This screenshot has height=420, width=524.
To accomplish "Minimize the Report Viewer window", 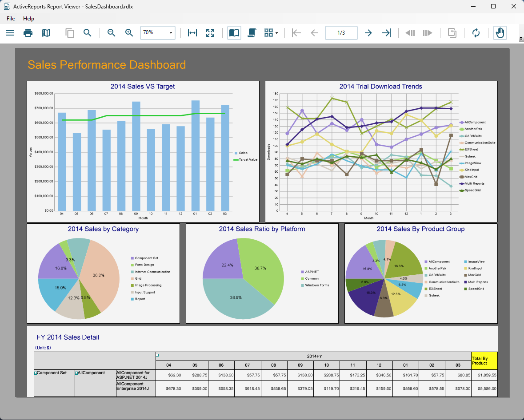I will tap(473, 6).
